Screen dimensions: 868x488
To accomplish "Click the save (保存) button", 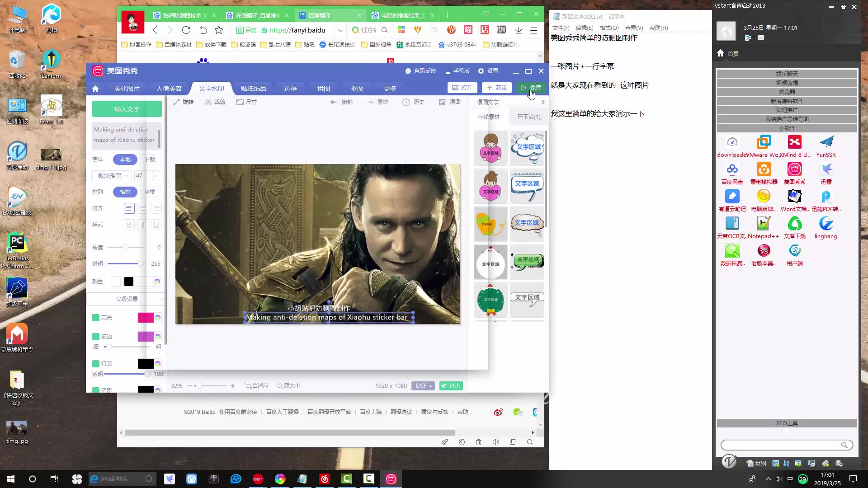I will [531, 88].
